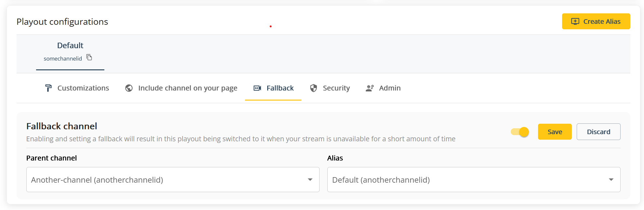This screenshot has width=644, height=210.
Task: Click the Create Alias button
Action: point(596,21)
